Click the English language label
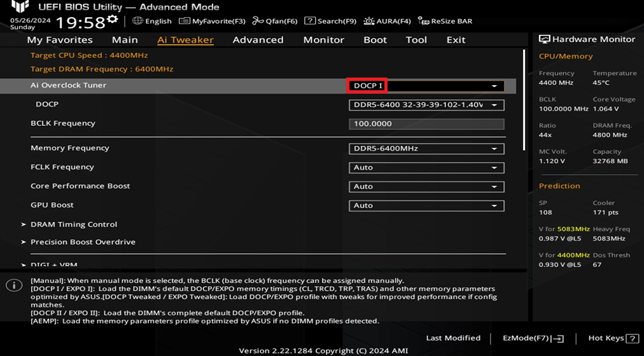The height and width of the screenshot is (356, 644). tap(158, 22)
